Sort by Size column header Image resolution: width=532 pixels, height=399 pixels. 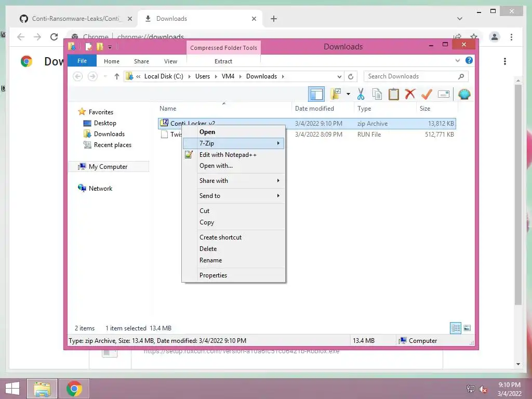pyautogui.click(x=437, y=109)
